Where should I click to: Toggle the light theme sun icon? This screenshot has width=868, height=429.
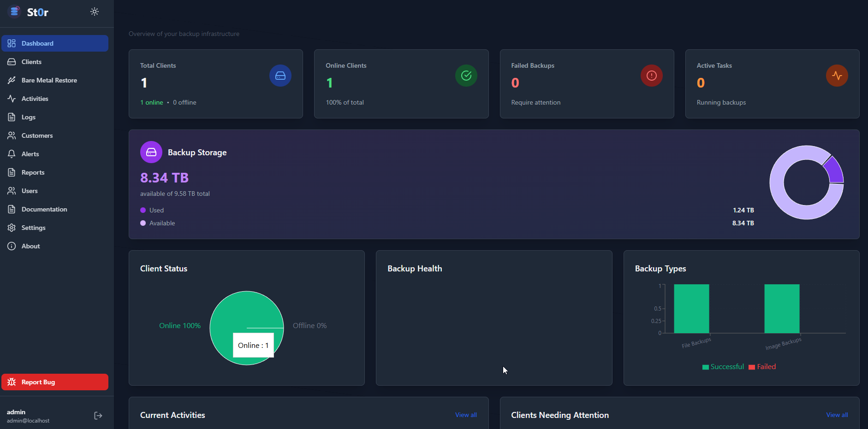(95, 12)
